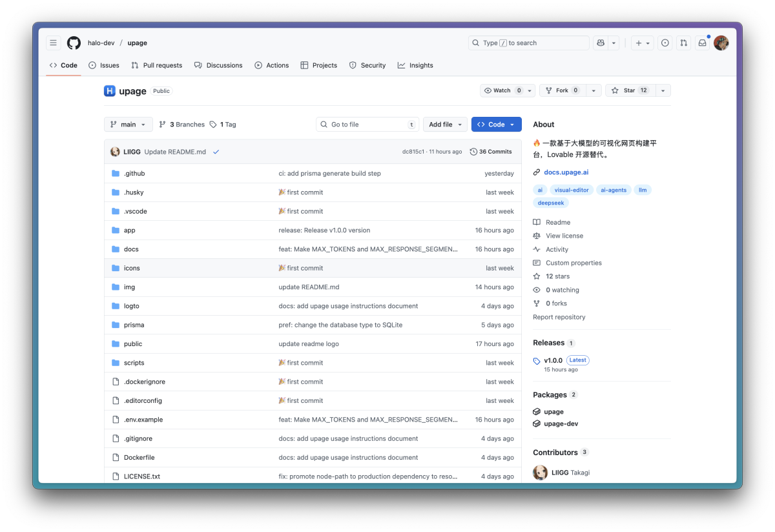Screen dimensions: 775x532
Task: Open the Copilot chat icon
Action: coord(601,43)
